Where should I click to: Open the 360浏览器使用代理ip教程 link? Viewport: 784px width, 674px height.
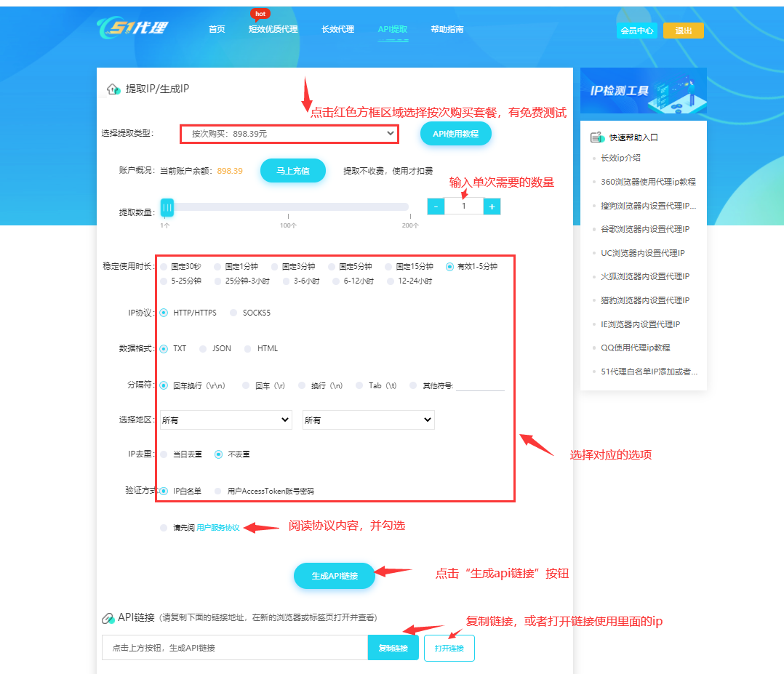[x=648, y=182]
